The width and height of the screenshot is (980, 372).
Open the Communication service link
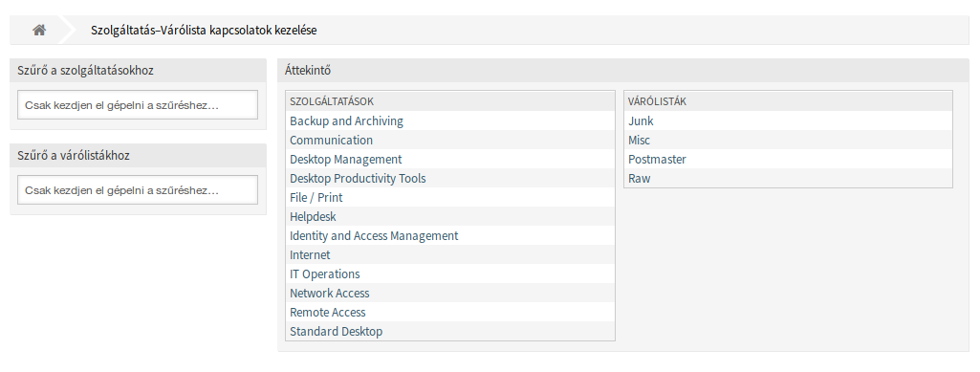point(331,140)
